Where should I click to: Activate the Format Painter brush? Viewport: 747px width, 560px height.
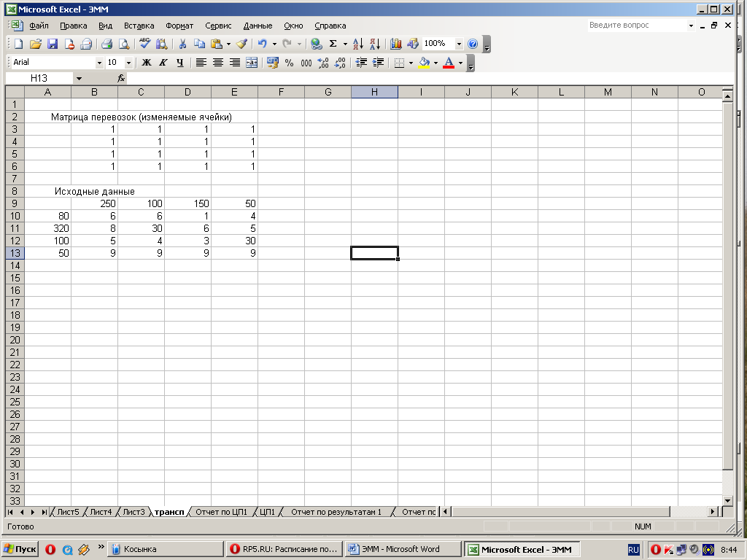pos(242,44)
